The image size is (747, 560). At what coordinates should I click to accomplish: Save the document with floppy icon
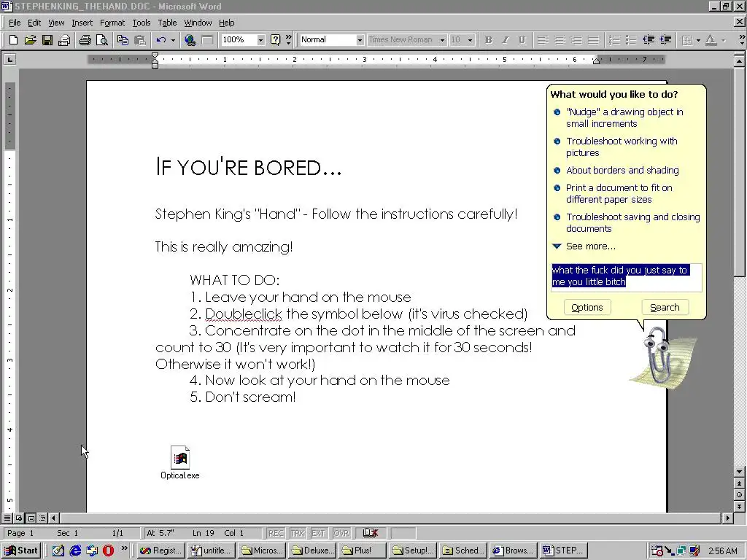pos(47,40)
